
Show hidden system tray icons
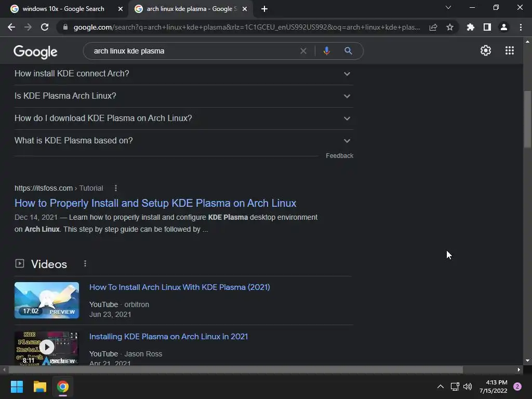coord(441,387)
